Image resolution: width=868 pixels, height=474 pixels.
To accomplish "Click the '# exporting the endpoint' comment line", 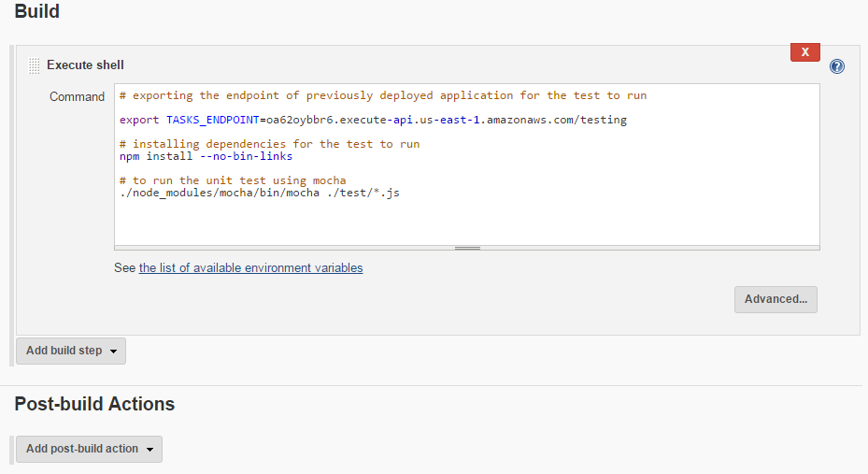I will (x=383, y=95).
